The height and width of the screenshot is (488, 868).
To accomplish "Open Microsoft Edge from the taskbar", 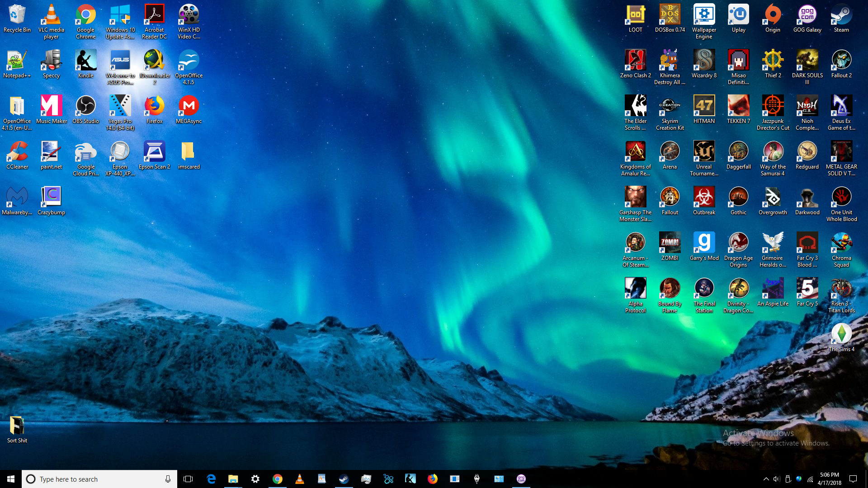I will pyautogui.click(x=211, y=479).
